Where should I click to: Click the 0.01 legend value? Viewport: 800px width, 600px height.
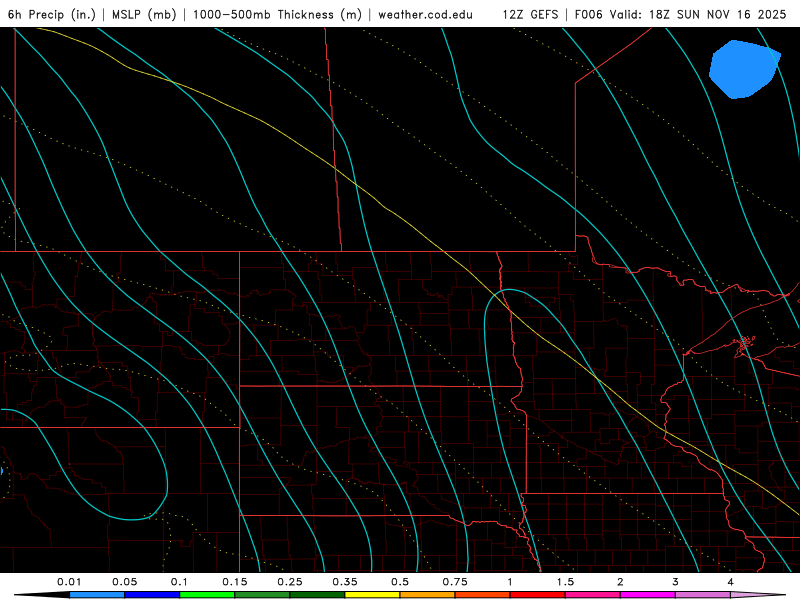click(x=69, y=582)
